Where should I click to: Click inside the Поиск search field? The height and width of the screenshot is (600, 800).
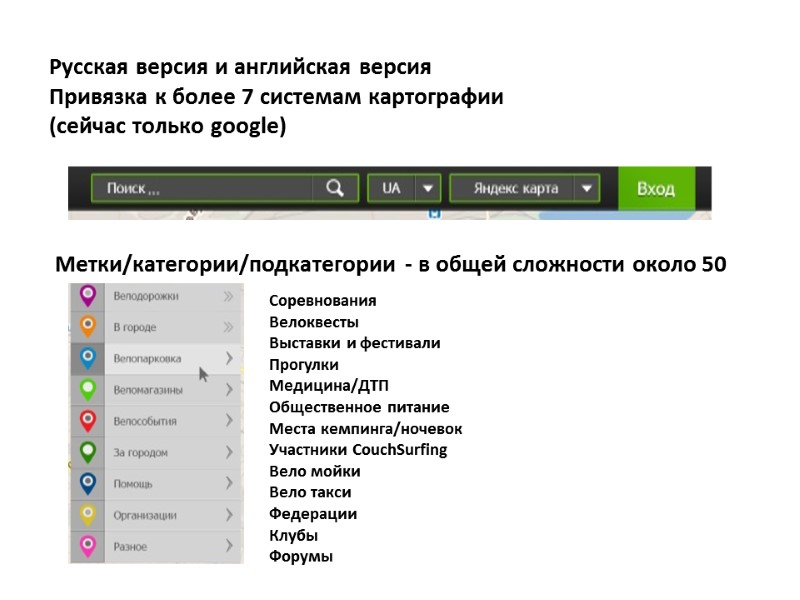pyautogui.click(x=200, y=187)
